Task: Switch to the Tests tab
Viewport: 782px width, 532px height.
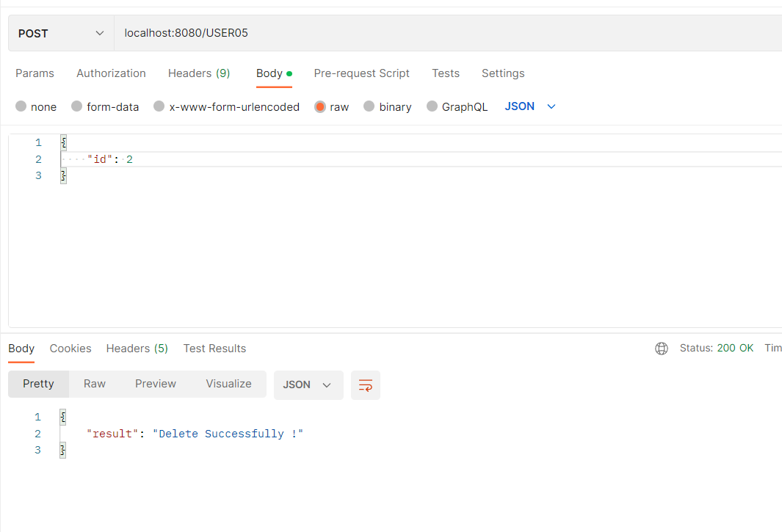Action: [x=446, y=73]
